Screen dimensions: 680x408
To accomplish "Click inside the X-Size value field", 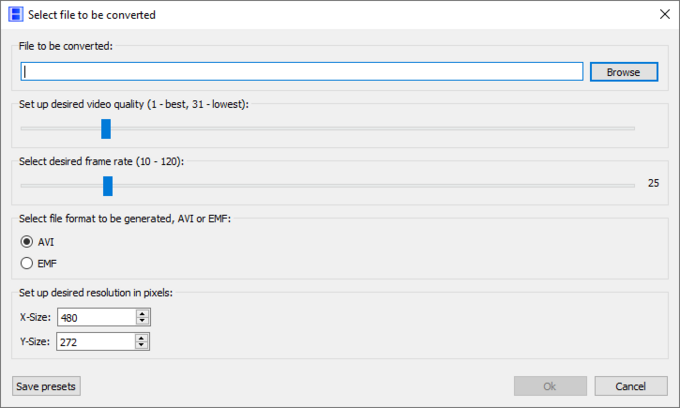I will click(x=97, y=317).
